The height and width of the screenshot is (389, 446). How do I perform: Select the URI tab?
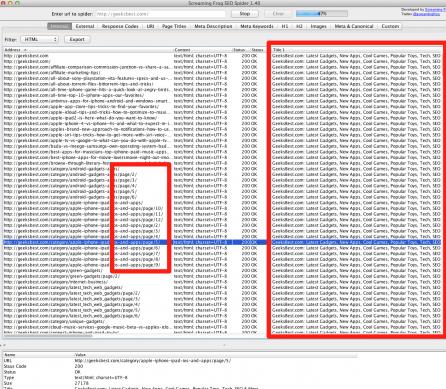click(x=150, y=26)
